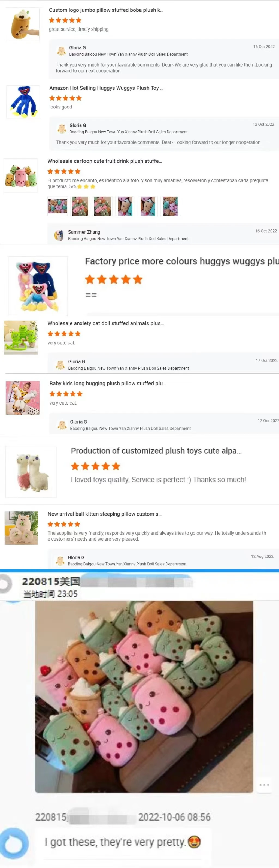Click the gray contact avatar in chat header
Viewport: 279px width, 868px height.
coord(6,584)
